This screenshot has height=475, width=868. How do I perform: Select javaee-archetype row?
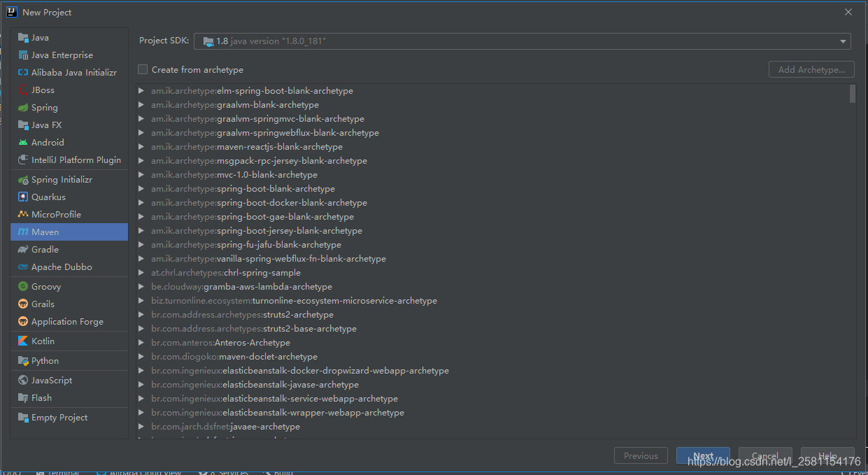tap(492, 427)
